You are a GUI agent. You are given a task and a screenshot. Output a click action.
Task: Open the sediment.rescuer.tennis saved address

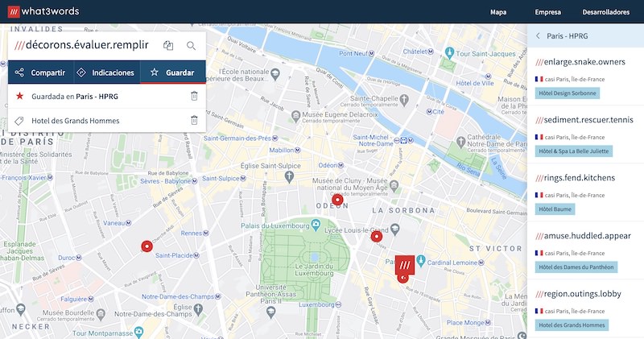point(584,120)
